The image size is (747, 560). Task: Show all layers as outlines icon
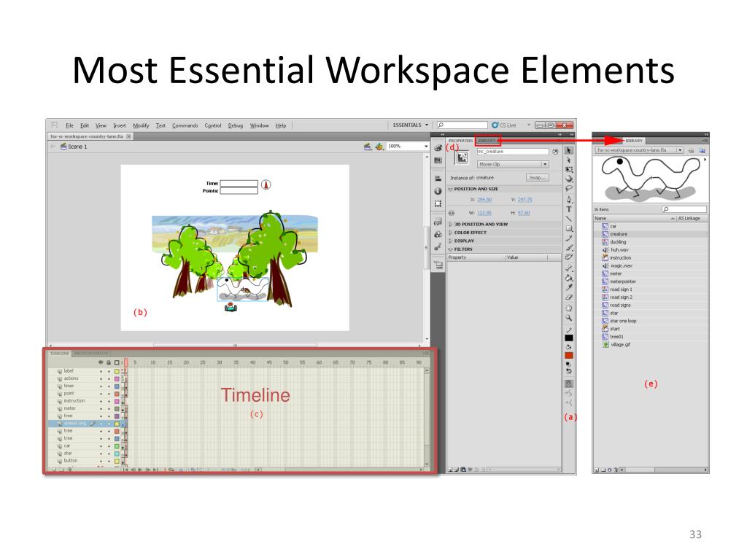(x=117, y=363)
